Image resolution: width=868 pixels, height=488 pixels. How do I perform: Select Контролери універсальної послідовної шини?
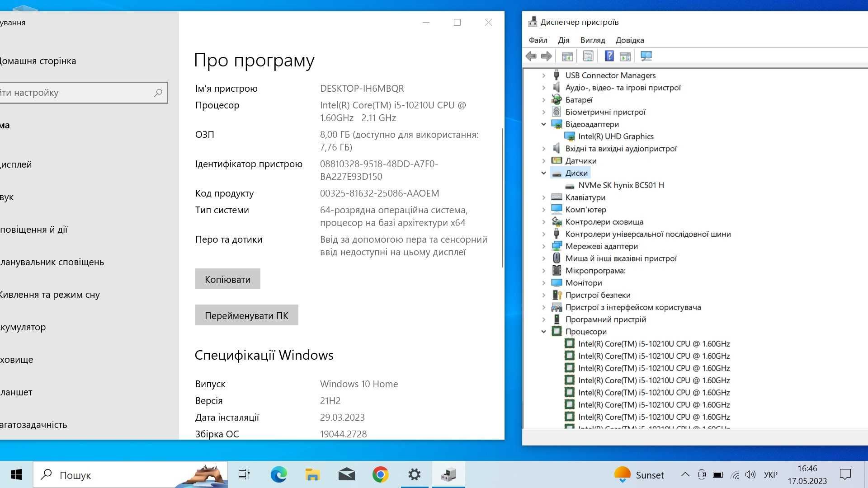point(648,234)
